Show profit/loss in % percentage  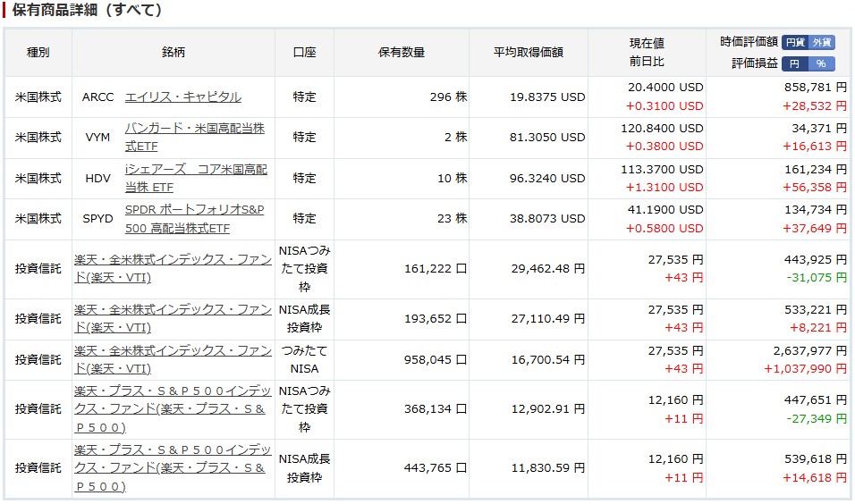821,63
